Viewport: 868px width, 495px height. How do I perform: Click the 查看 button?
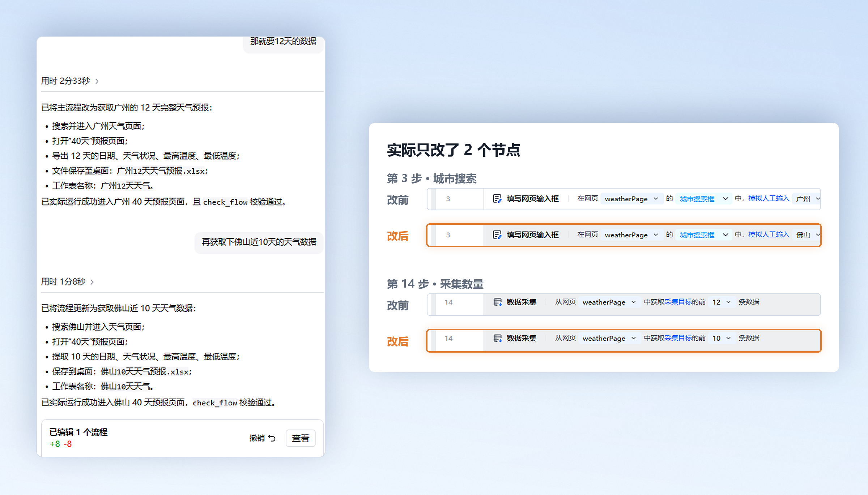(x=301, y=438)
